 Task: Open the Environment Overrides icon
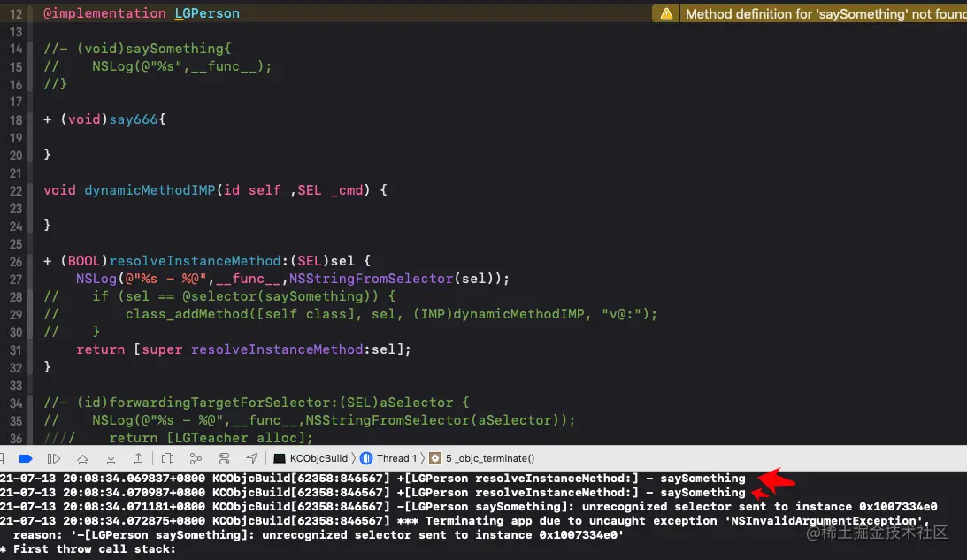[224, 458]
